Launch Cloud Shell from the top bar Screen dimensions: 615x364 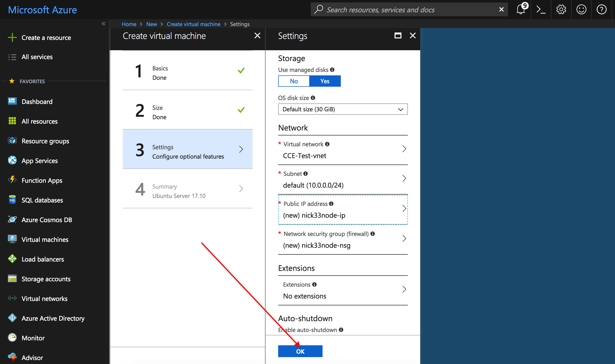coord(541,10)
